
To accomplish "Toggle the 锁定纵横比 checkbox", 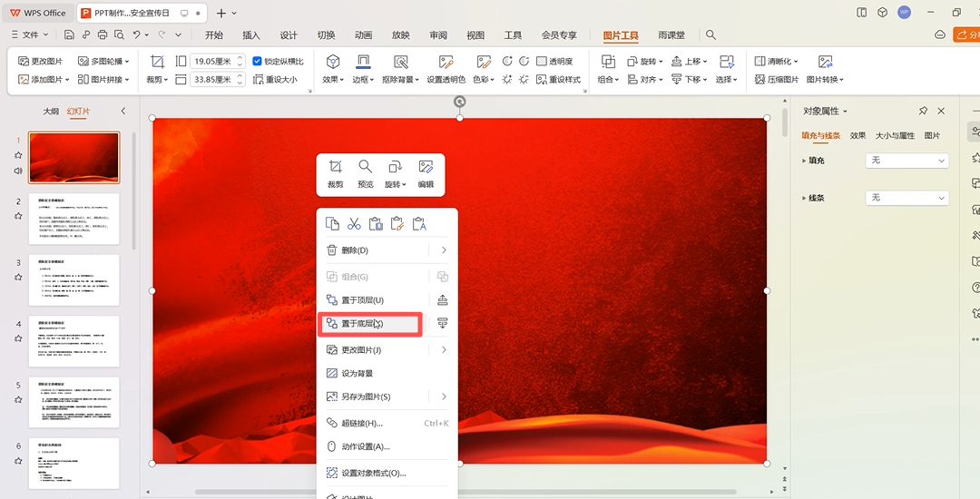I will point(257,61).
